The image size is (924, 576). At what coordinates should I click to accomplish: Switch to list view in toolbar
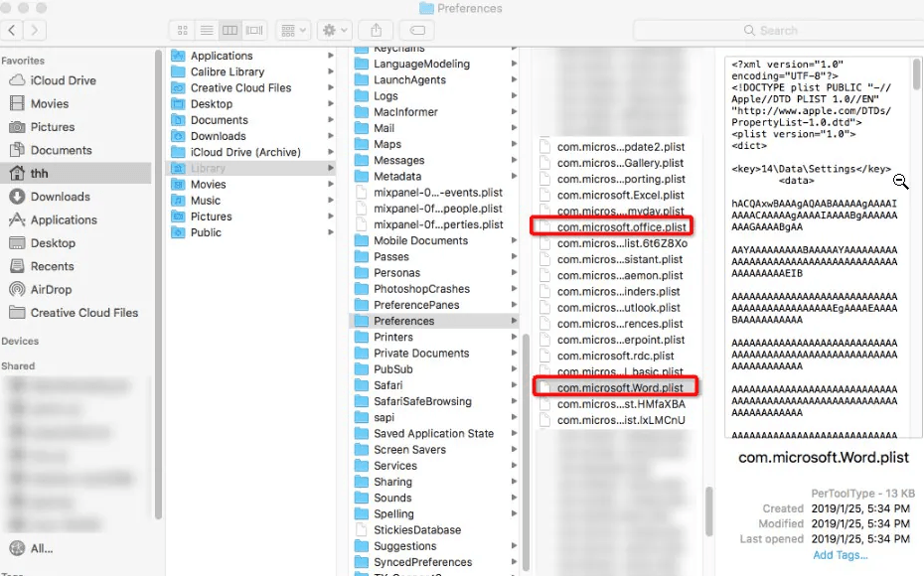click(x=207, y=30)
